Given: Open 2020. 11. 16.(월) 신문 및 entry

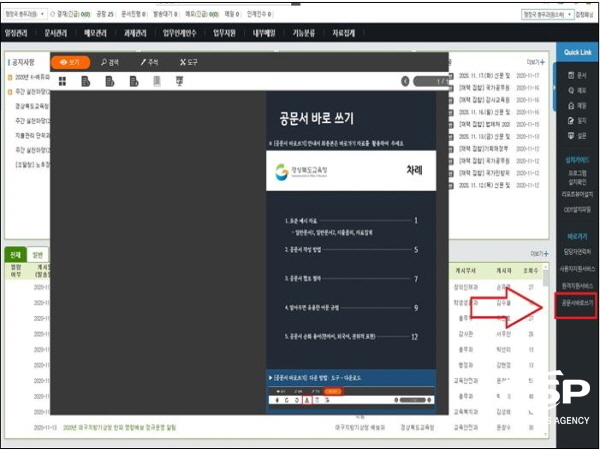Looking at the screenshot, I should point(484,112).
